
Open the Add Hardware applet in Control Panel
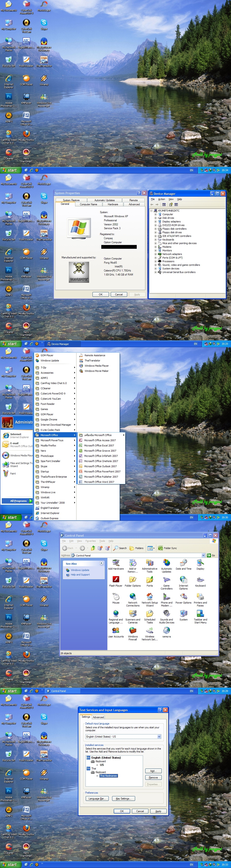(116, 564)
